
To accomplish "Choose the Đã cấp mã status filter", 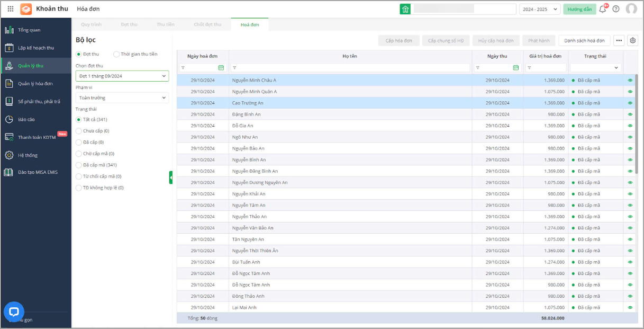I will coord(79,165).
